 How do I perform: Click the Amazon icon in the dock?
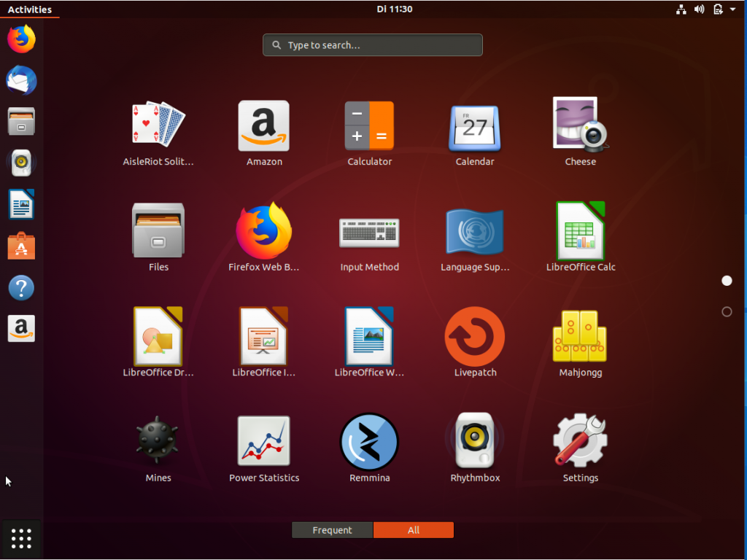pyautogui.click(x=21, y=329)
